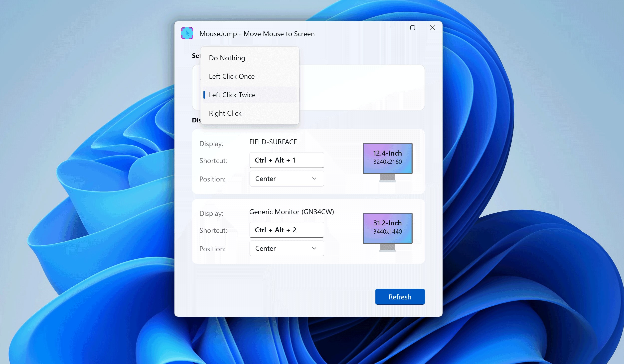This screenshot has width=624, height=364.
Task: Click the MouseJump app icon in title bar
Action: tap(187, 33)
